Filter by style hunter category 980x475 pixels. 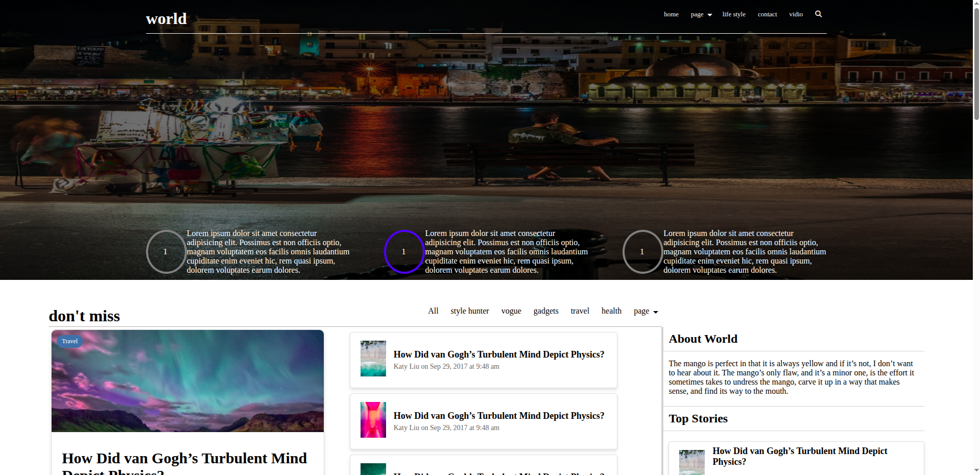click(469, 311)
